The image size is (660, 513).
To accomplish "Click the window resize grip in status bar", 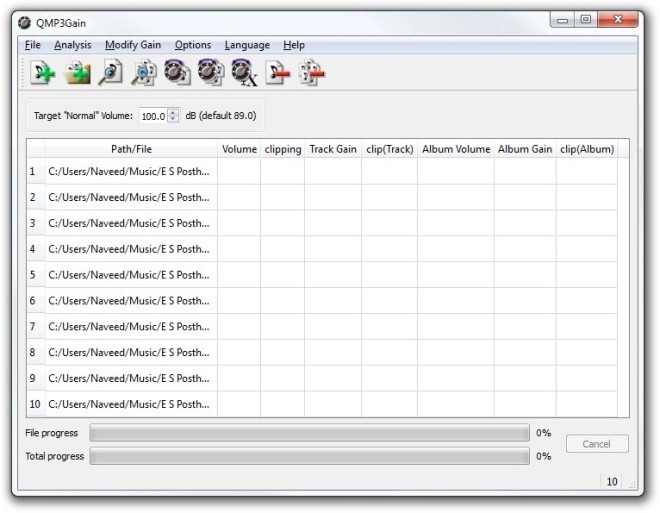I will coord(631,484).
